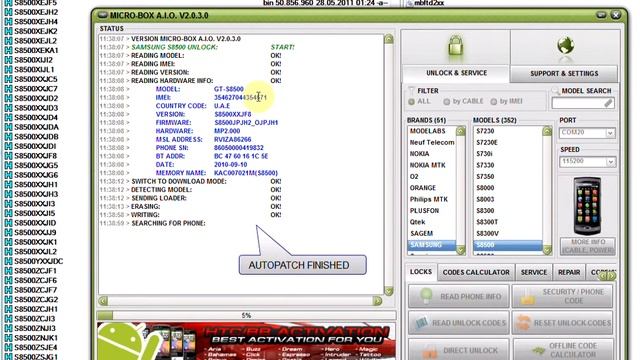Click the Reset Unlock Codes button
640x360 pixels.
point(562,323)
